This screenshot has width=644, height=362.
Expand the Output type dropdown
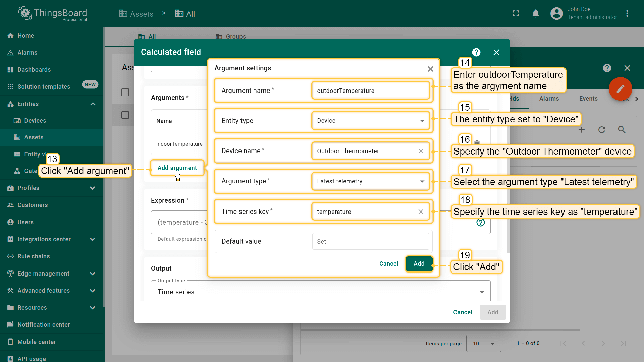pyautogui.click(x=320, y=292)
